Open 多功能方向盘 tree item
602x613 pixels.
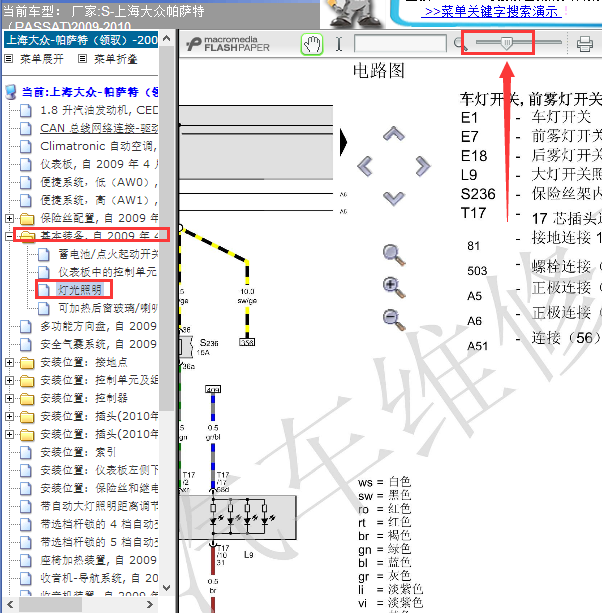coord(99,326)
